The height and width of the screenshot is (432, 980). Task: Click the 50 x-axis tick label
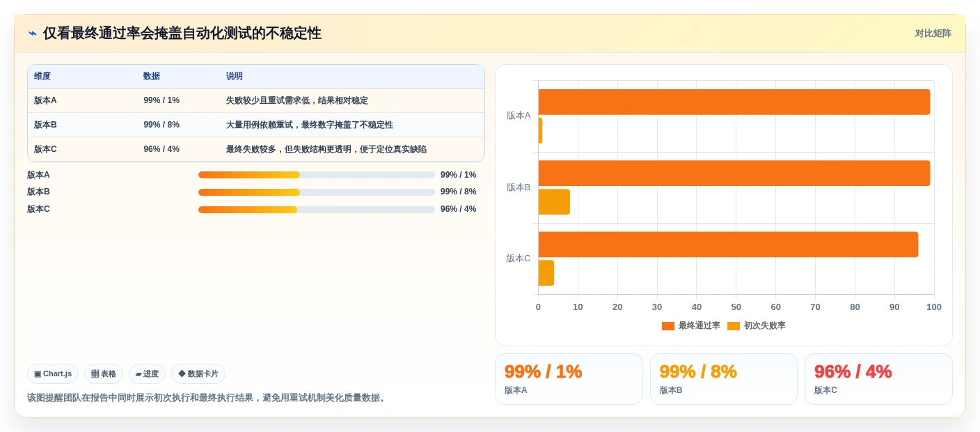click(736, 307)
